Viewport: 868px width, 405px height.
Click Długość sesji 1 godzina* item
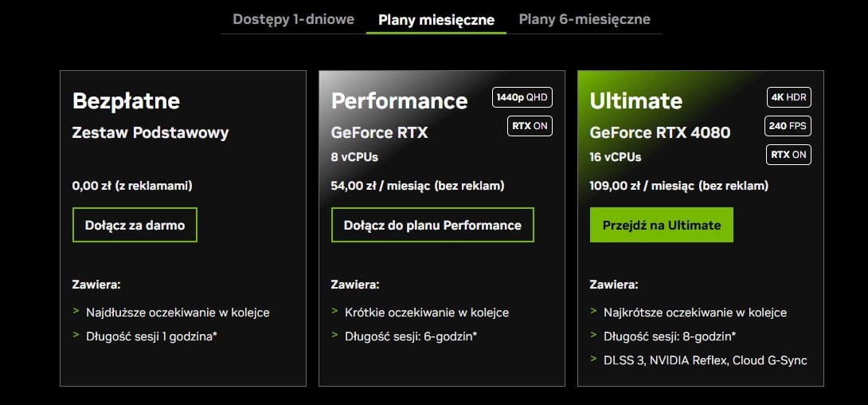151,336
